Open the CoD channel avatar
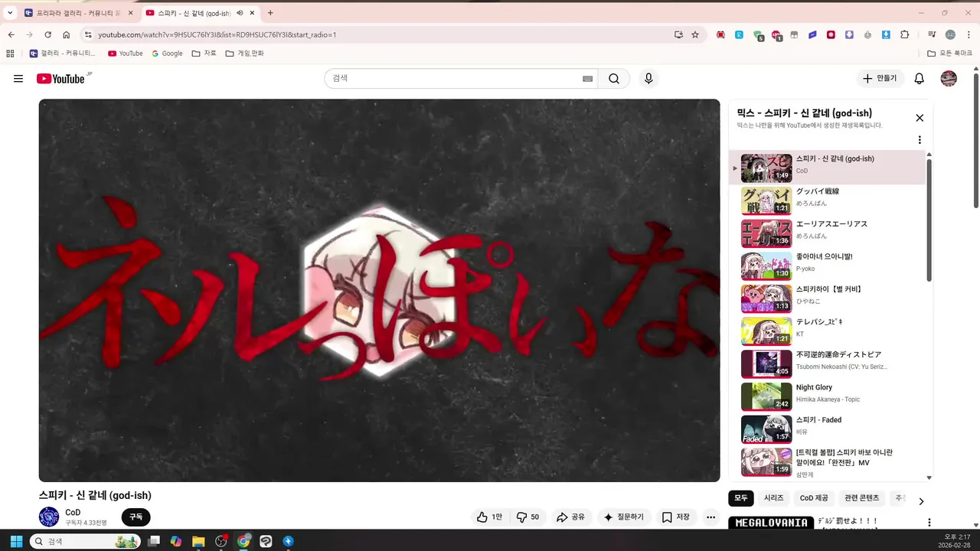The image size is (980, 551). click(49, 517)
